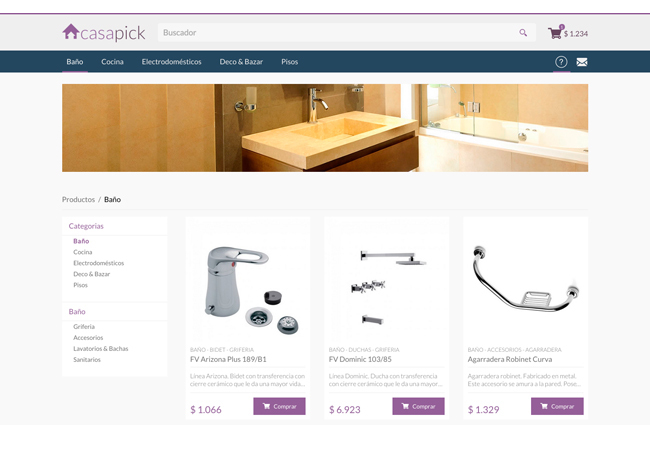650x450 pixels.
Task: Click the bathroom banner image
Action: tap(325, 128)
